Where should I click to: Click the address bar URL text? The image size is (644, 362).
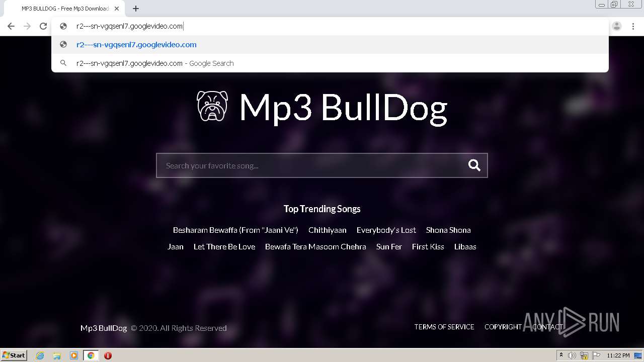[130, 26]
